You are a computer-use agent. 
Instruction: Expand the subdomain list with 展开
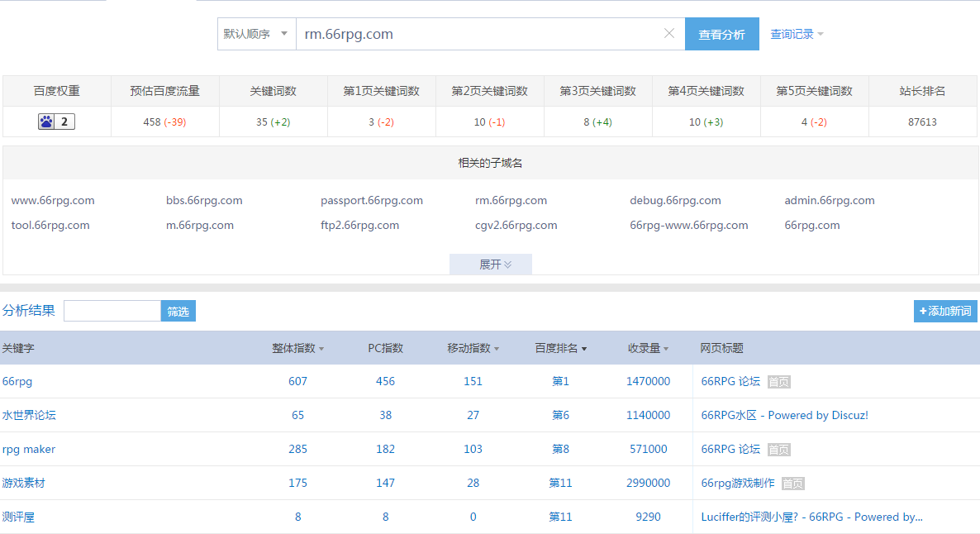[x=491, y=264]
